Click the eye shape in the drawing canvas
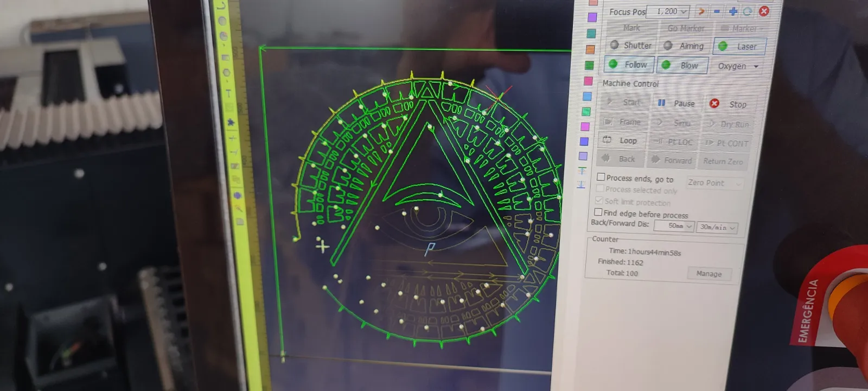868x391 pixels. [429, 223]
